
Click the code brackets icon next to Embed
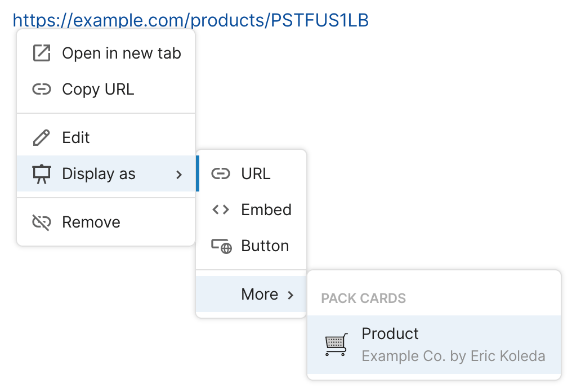221,210
